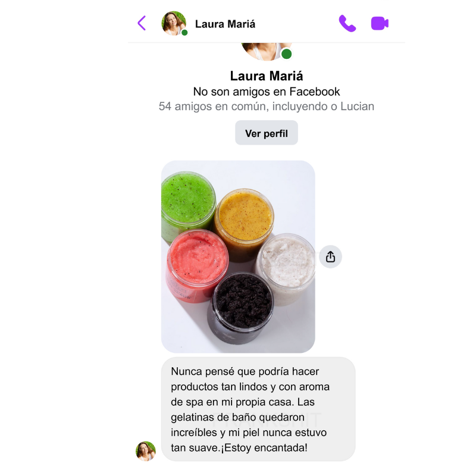Open Laura Mariá's name in the header bar
Image resolution: width=476 pixels, height=476 pixels.
point(225,24)
